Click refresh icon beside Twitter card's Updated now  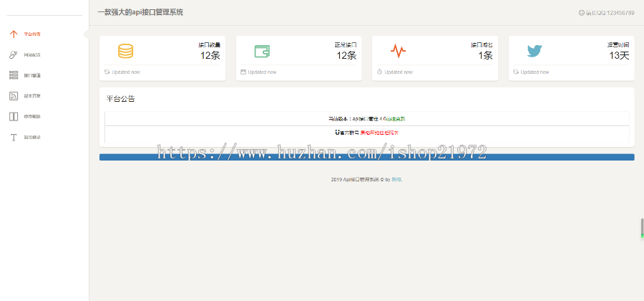[516, 72]
